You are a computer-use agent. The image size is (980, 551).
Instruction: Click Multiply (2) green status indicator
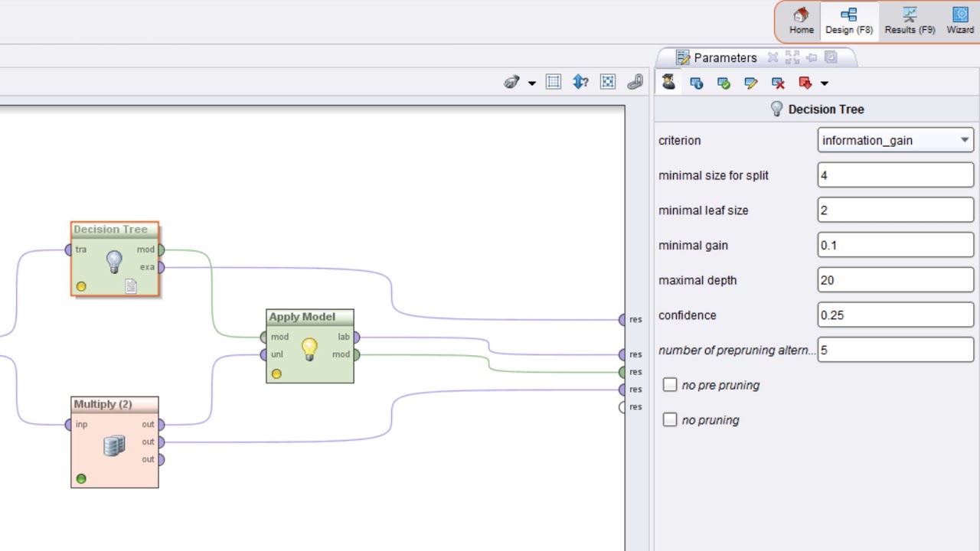click(x=81, y=478)
